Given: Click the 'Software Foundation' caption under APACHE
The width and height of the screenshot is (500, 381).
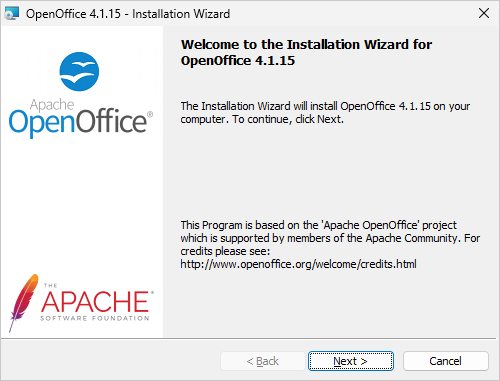Looking at the screenshot, I should click(95, 318).
